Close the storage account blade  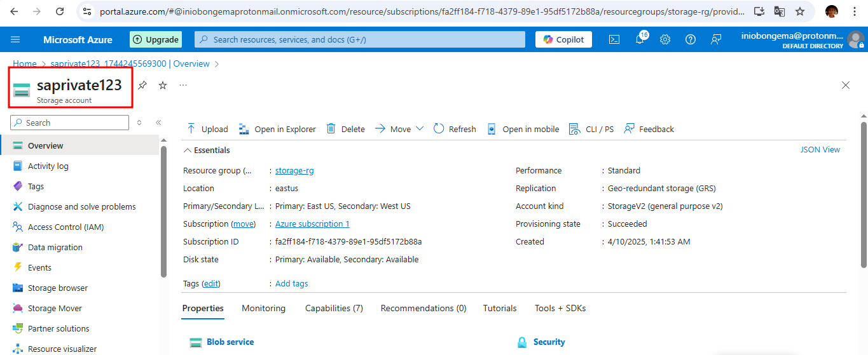pos(846,85)
